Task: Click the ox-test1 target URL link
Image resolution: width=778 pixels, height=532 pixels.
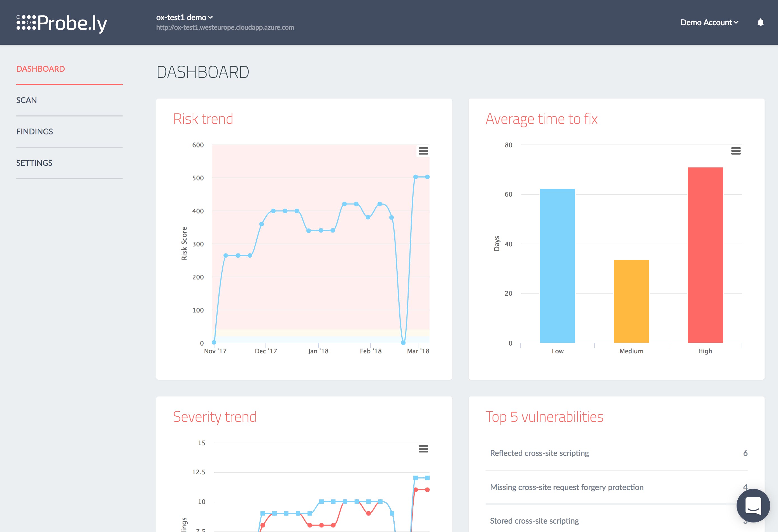Action: pyautogui.click(x=225, y=27)
